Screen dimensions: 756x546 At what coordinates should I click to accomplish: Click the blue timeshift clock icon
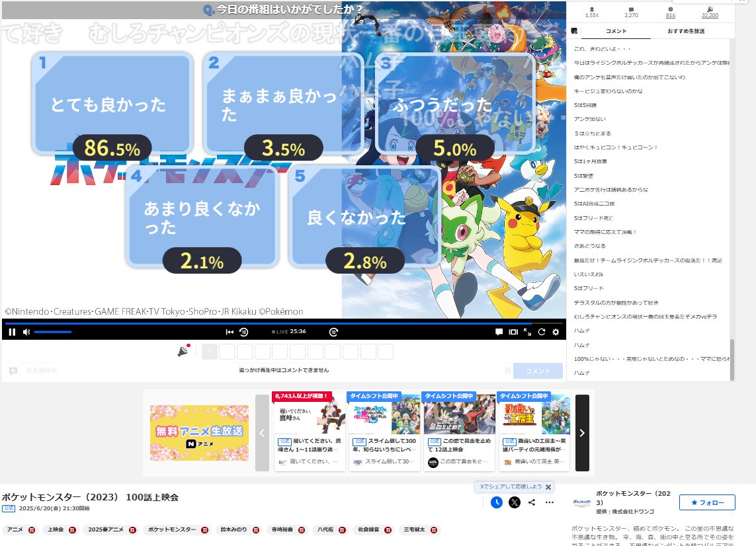click(x=497, y=502)
